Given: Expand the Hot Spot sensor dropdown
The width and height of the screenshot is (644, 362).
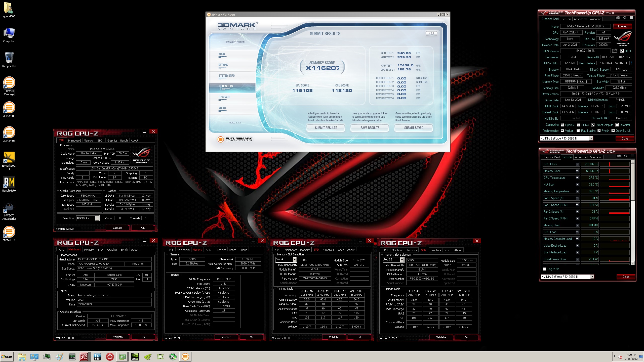Looking at the screenshot, I should [x=577, y=185].
